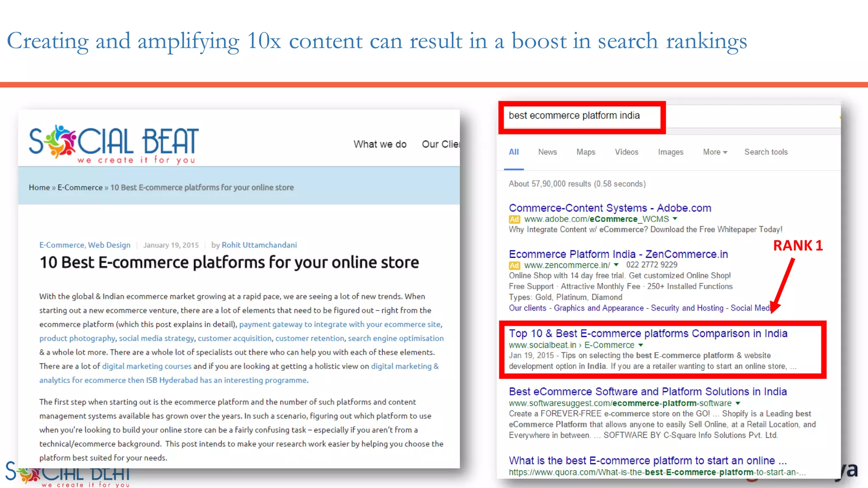Expand the dropdown arrow beside the softwaresuggest.com URL
This screenshot has height=488, width=868.
coord(738,403)
